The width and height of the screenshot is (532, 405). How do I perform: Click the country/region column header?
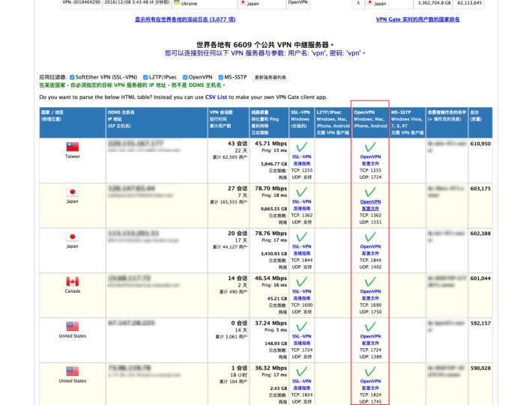tap(73, 122)
